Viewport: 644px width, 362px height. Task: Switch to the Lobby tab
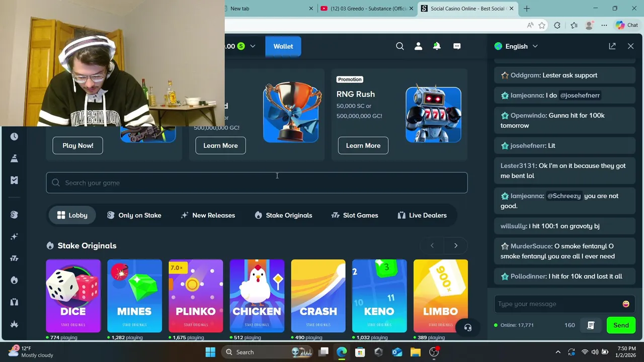coord(72,215)
